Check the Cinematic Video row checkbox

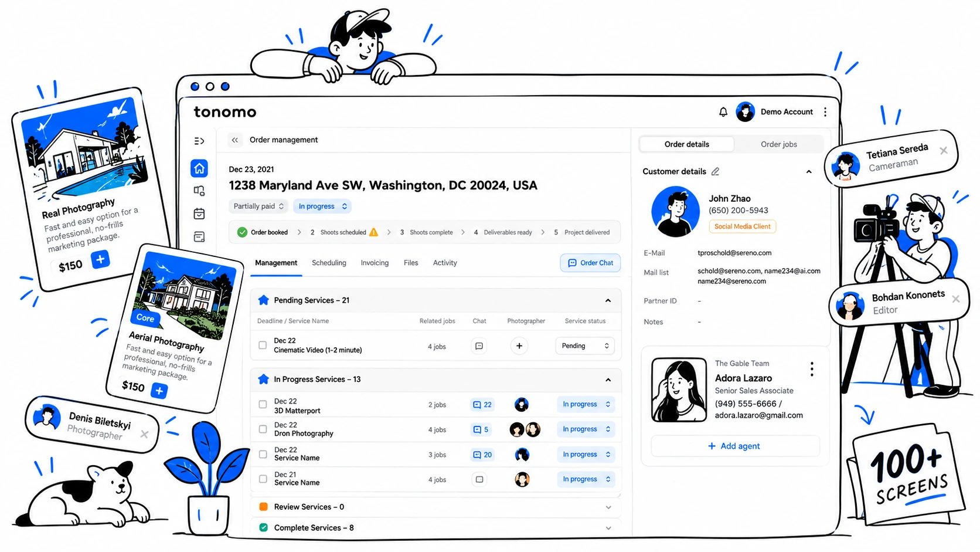263,346
